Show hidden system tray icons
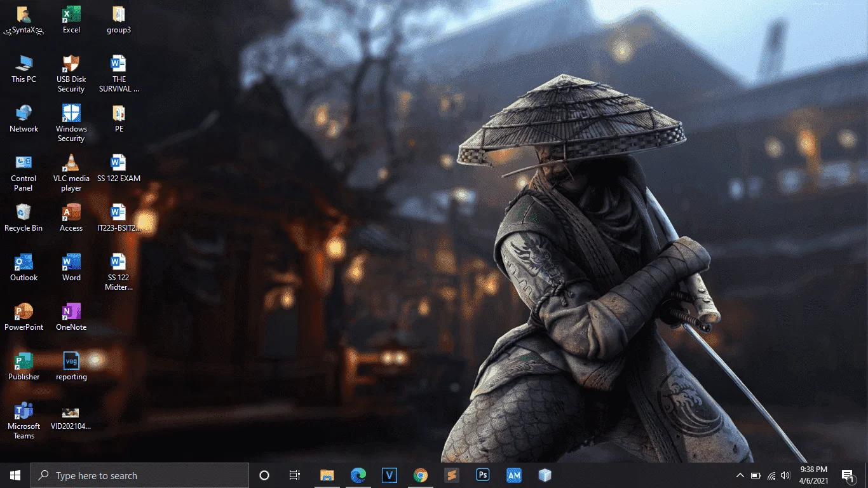Image resolution: width=868 pixels, height=488 pixels. click(x=740, y=475)
